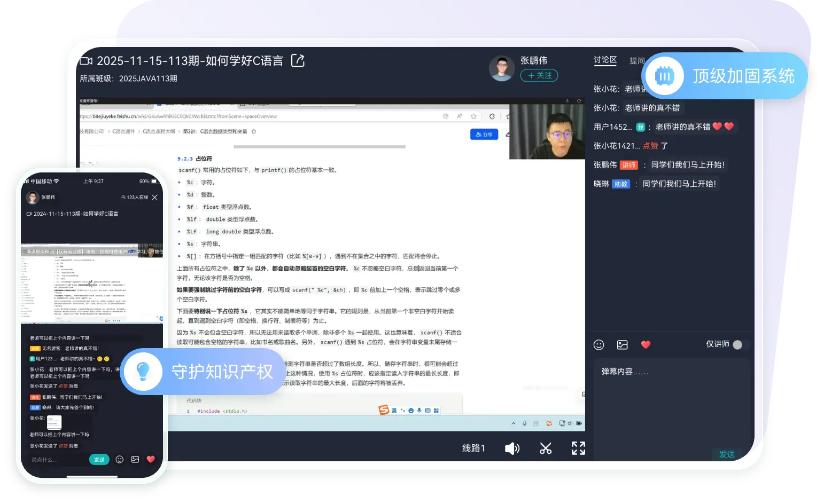Screen dimensions: 824x504
Task: Switch to the 讨论区 tab
Action: click(x=605, y=60)
